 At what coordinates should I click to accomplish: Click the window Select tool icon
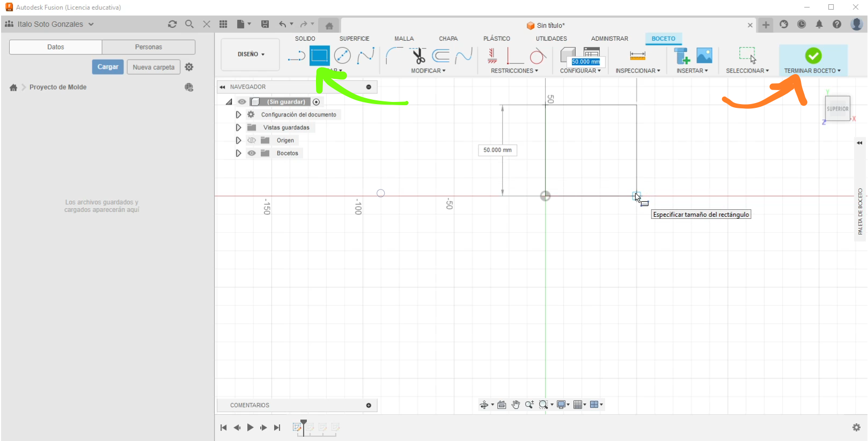747,55
